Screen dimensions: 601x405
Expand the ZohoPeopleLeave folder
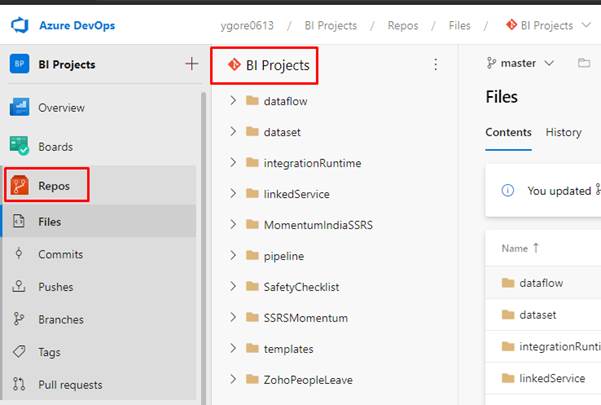tap(233, 379)
